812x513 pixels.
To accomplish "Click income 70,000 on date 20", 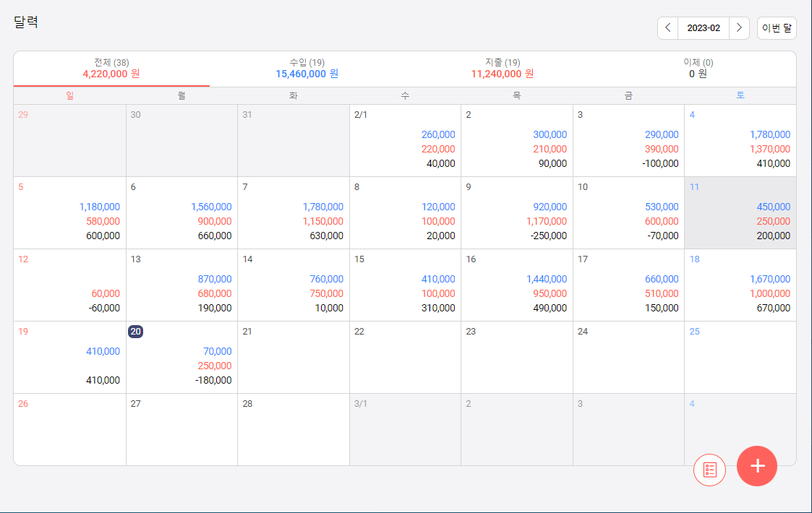I will coord(218,351).
